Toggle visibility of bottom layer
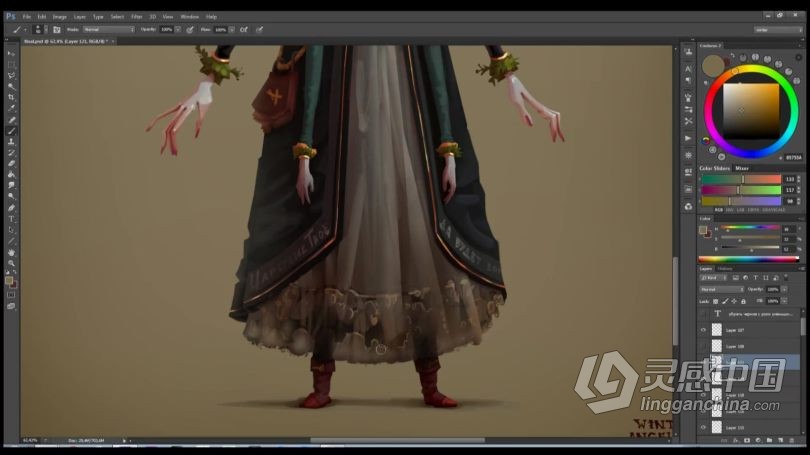810x455 pixels. pos(703,428)
